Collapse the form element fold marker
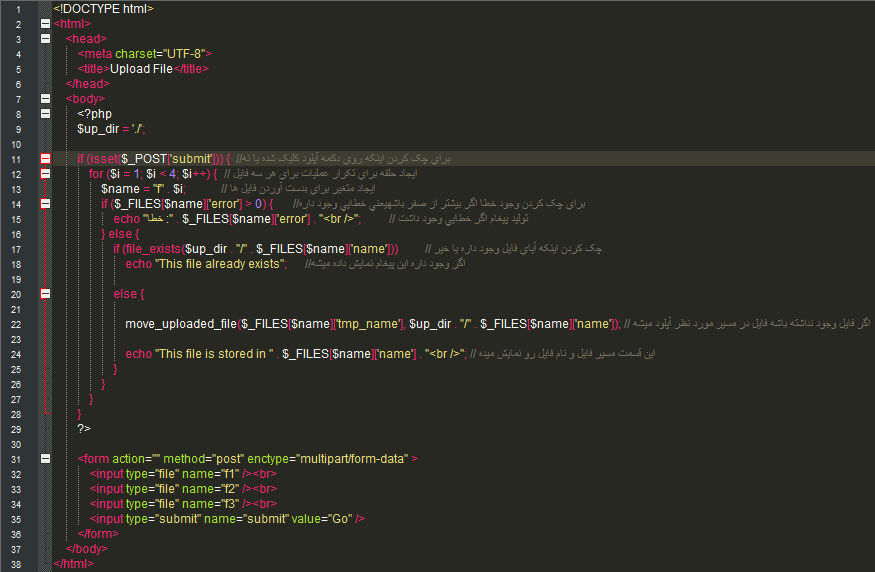Screen dimensions: 875x572 point(45,459)
